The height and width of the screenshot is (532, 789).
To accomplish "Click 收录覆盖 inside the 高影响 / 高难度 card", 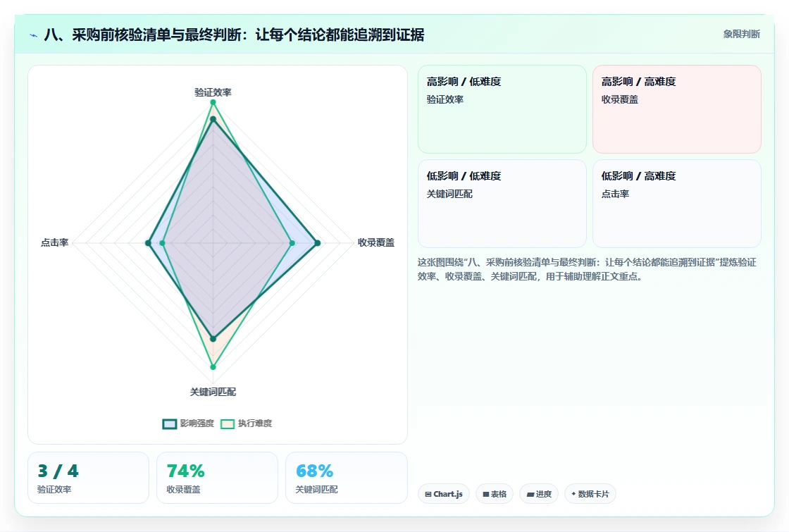I will (619, 99).
